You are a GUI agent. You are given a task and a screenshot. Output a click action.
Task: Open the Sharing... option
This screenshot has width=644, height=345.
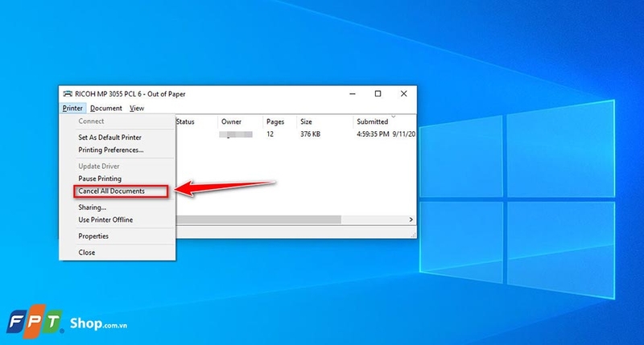[92, 207]
